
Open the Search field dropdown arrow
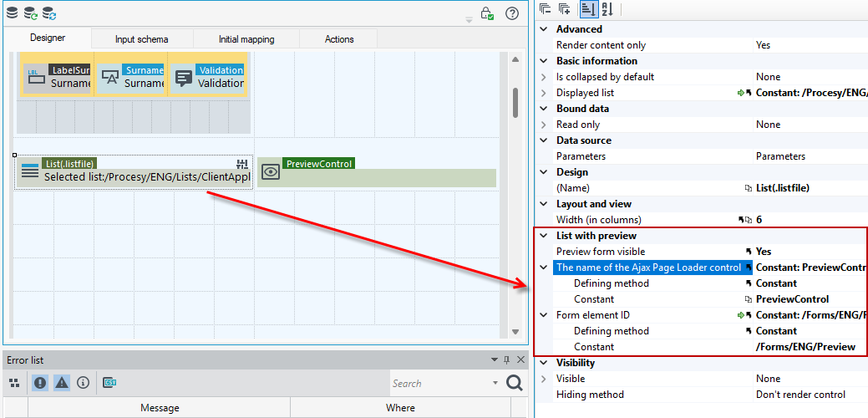point(495,383)
